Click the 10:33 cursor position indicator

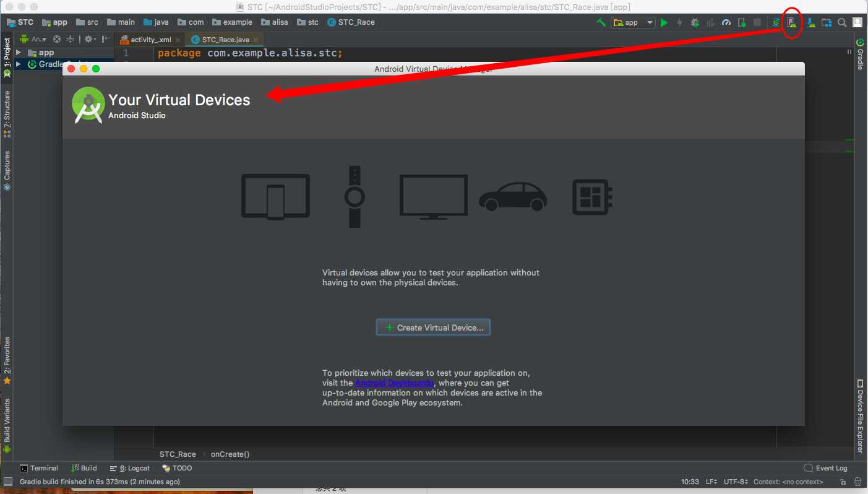tap(690, 482)
